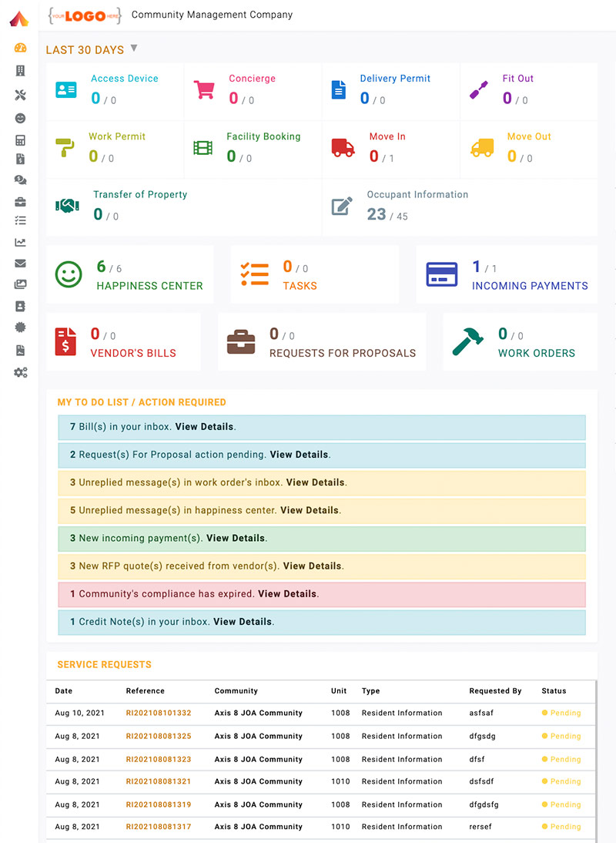This screenshot has width=616, height=843.
Task: Open the Happiness Center tile
Action: pos(130,275)
